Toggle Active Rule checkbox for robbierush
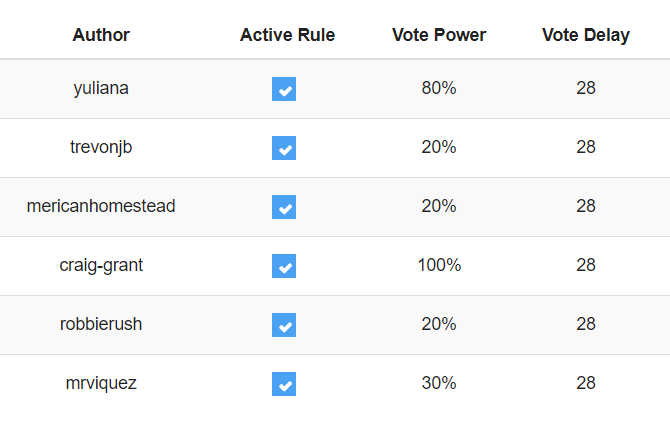This screenshot has height=431, width=670. click(284, 326)
